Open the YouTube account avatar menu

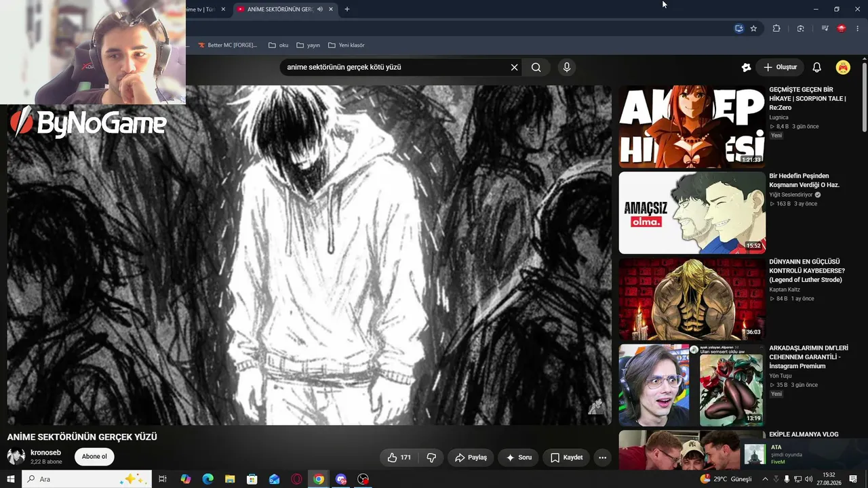[843, 67]
